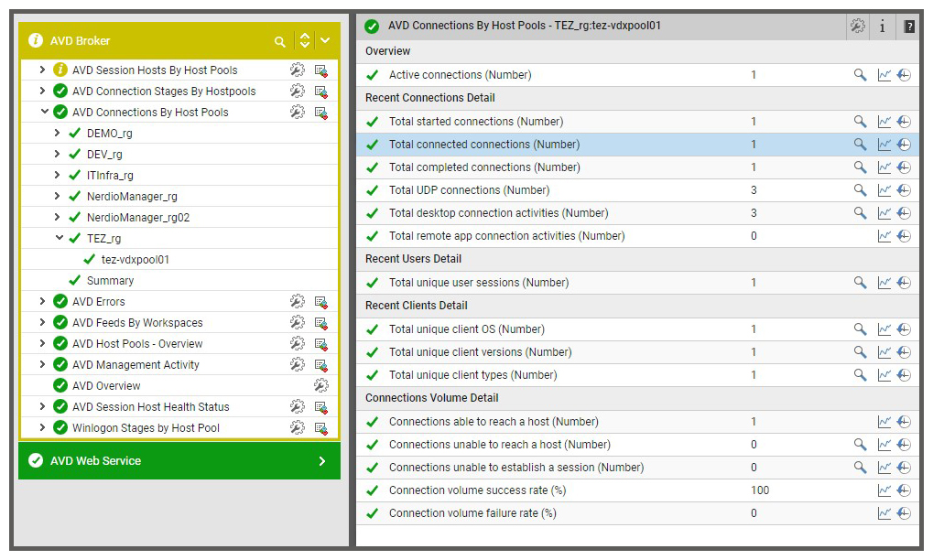Open history clock icon for Active connections
Screen dimensions: 933x560
(x=904, y=75)
